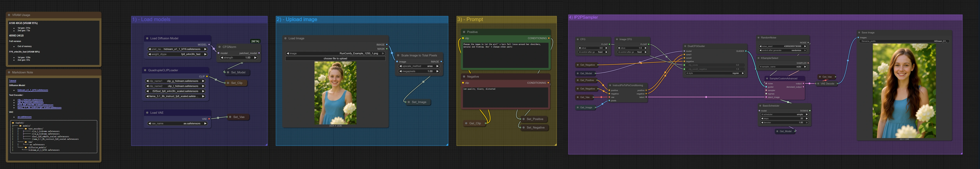Click the MASK output port on Load Image
This screenshot has width=980, height=169.
pos(387,49)
